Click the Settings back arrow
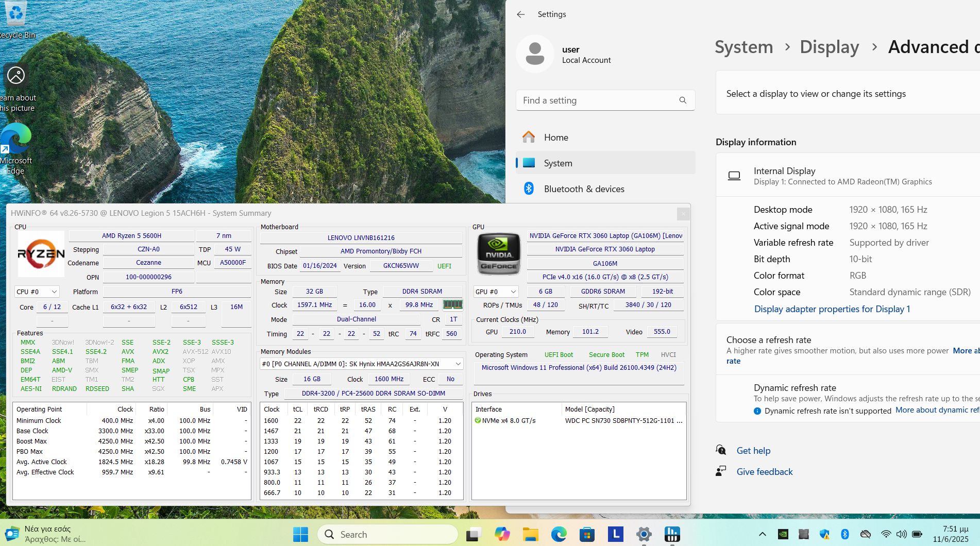Viewport: 980px width, 546px height. (x=521, y=14)
